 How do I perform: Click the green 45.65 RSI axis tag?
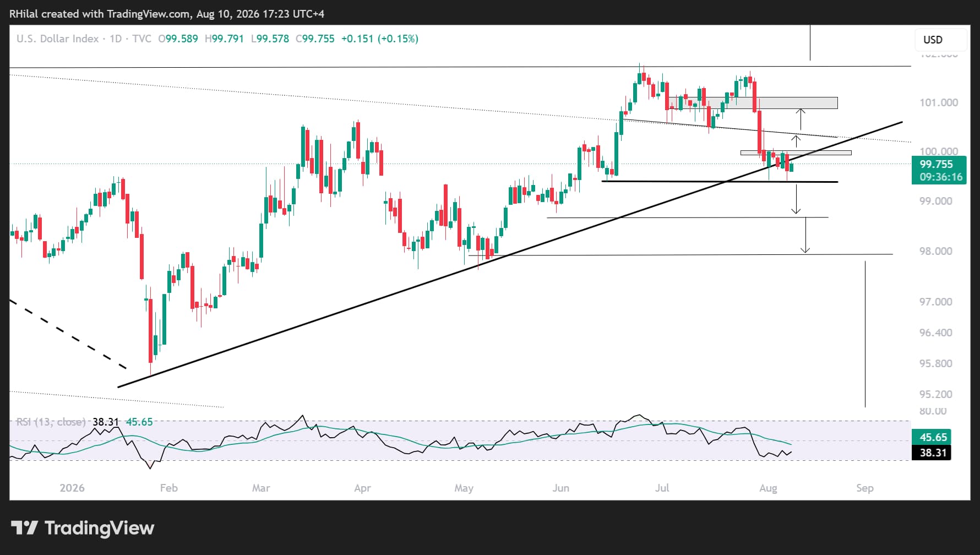tap(931, 437)
